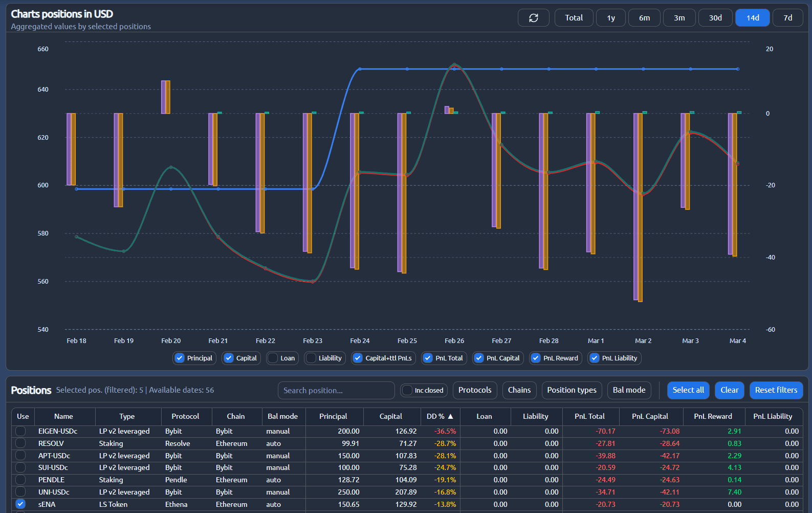Screen dimensions: 812x513
Task: Enable the Inc closed checkbox
Action: coord(407,391)
